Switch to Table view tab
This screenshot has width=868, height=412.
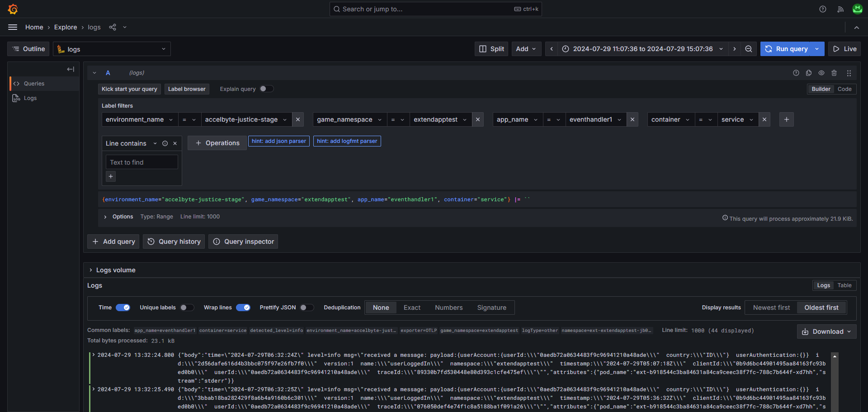pos(844,285)
